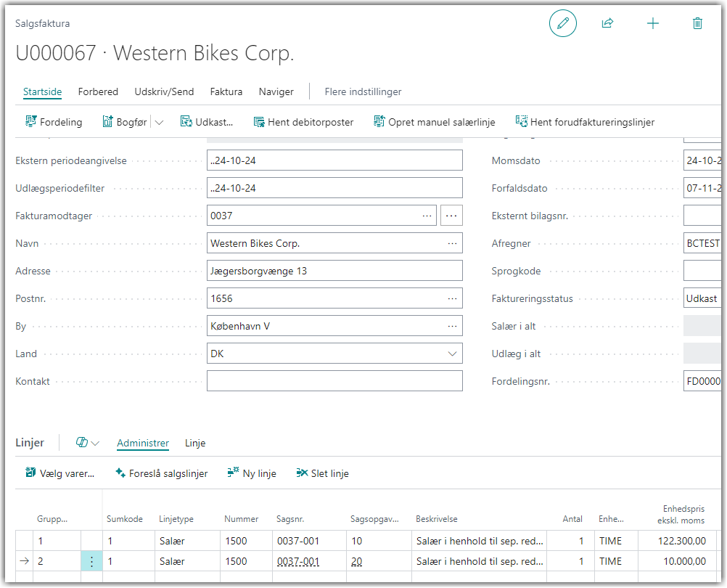The image size is (727, 588).
Task: Click the Hent forudfaktureringslinjer icon
Action: [521, 121]
